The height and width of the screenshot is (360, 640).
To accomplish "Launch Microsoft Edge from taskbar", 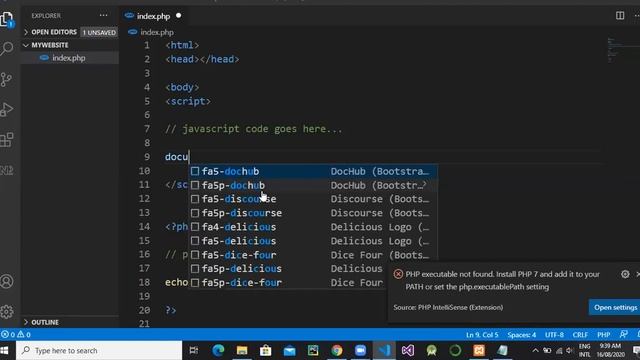I will click(218, 350).
